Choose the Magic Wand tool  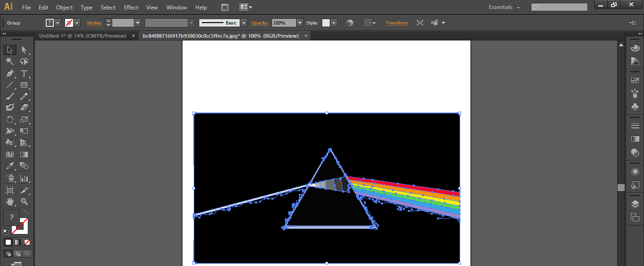tap(9, 61)
